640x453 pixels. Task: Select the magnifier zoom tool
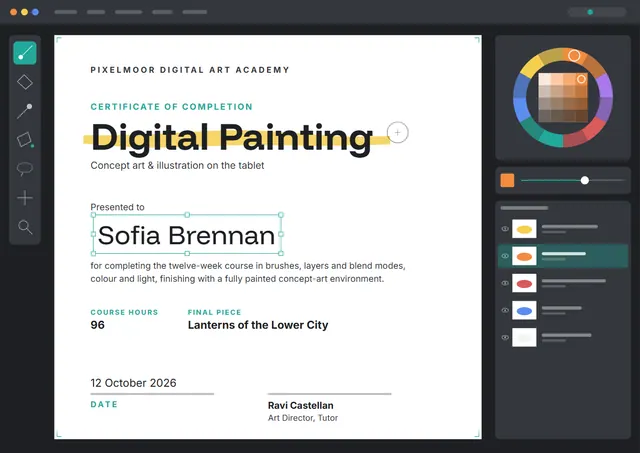click(25, 226)
